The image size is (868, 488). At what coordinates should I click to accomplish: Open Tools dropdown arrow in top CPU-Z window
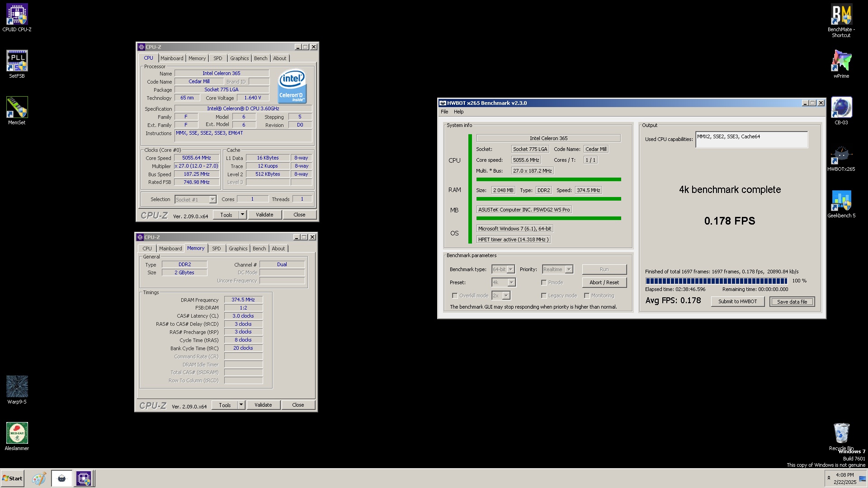242,215
